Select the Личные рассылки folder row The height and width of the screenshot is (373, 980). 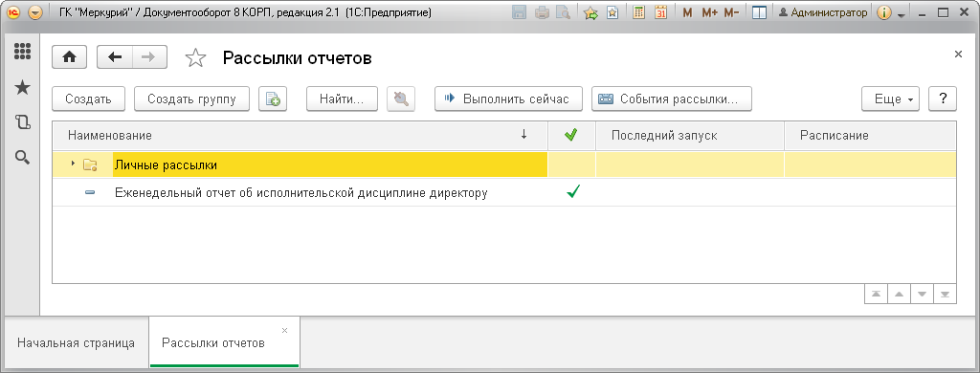(x=503, y=165)
